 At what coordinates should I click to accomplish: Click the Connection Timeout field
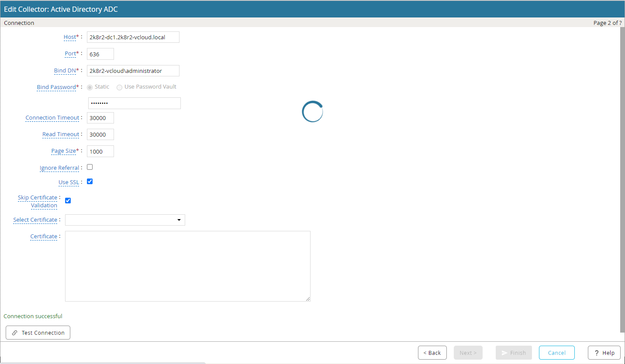pyautogui.click(x=100, y=118)
